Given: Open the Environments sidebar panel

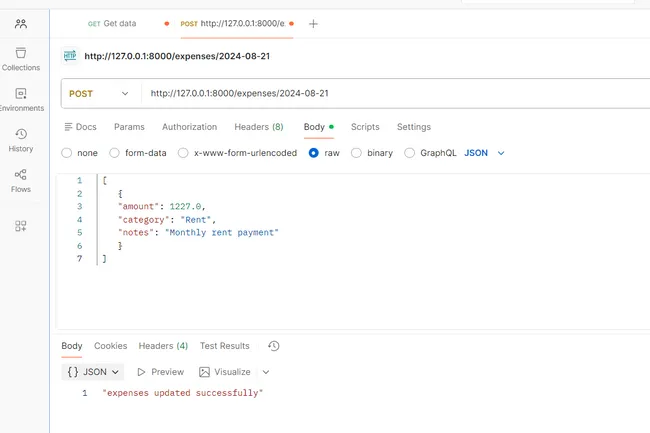Looking at the screenshot, I should (21, 99).
